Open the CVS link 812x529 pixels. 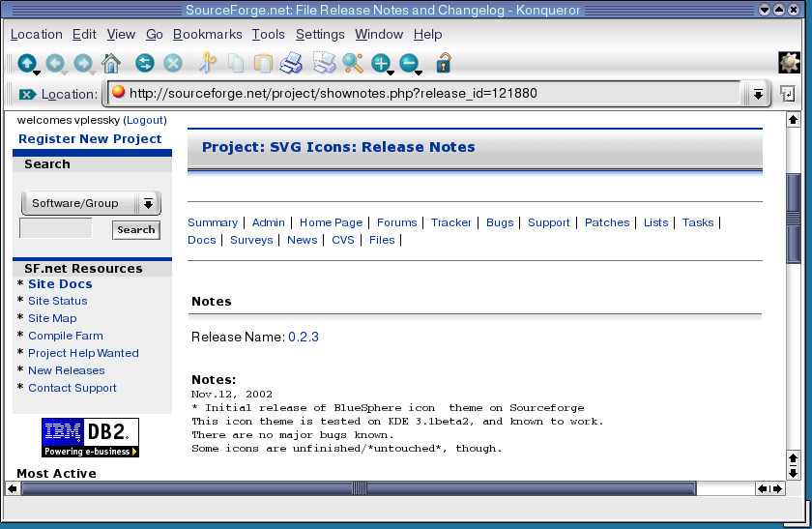coord(343,241)
